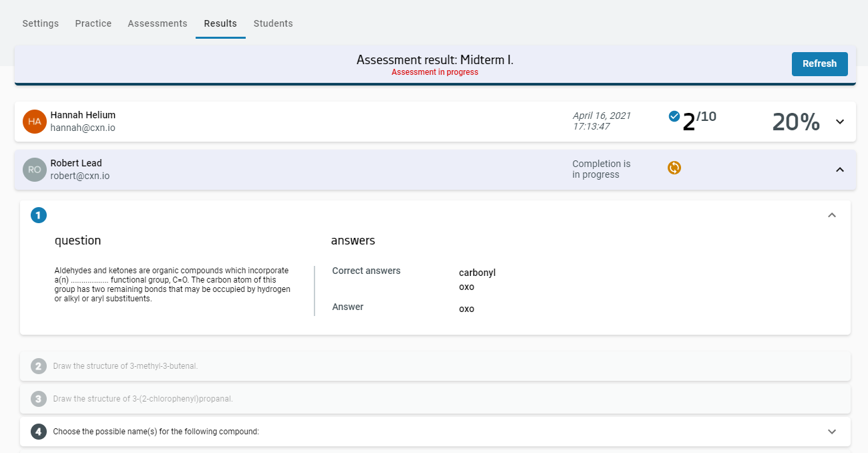The height and width of the screenshot is (453, 868).
Task: Click the question 1 number badge
Action: (x=39, y=215)
